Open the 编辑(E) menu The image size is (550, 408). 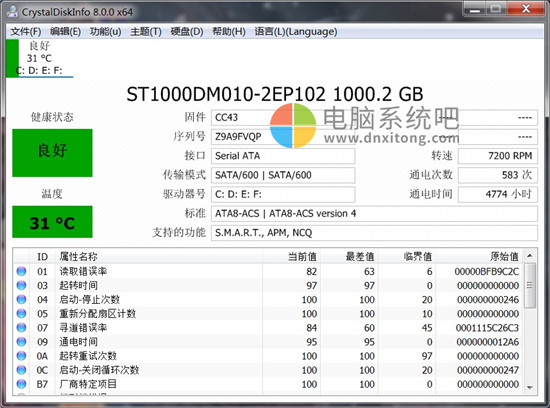65,32
